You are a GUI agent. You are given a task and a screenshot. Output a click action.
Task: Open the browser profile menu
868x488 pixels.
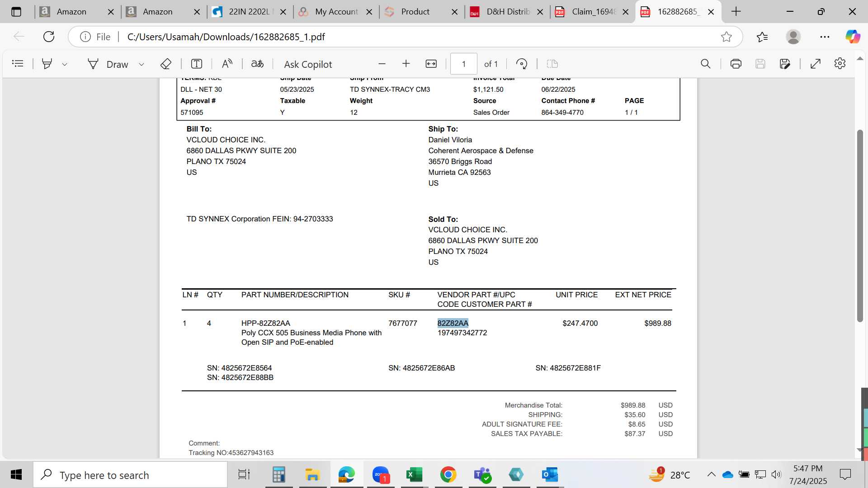(x=793, y=37)
